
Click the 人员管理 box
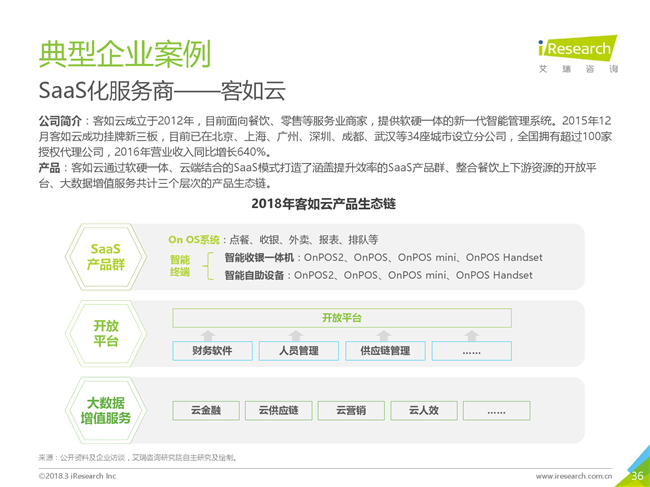click(299, 351)
